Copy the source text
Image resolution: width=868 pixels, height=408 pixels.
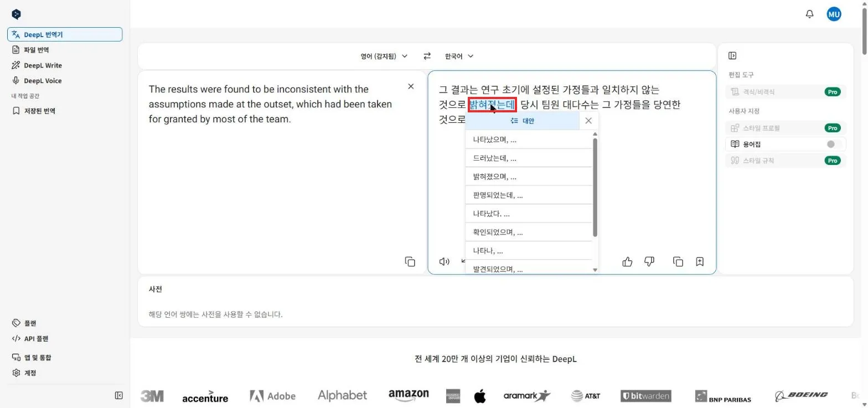pos(410,261)
